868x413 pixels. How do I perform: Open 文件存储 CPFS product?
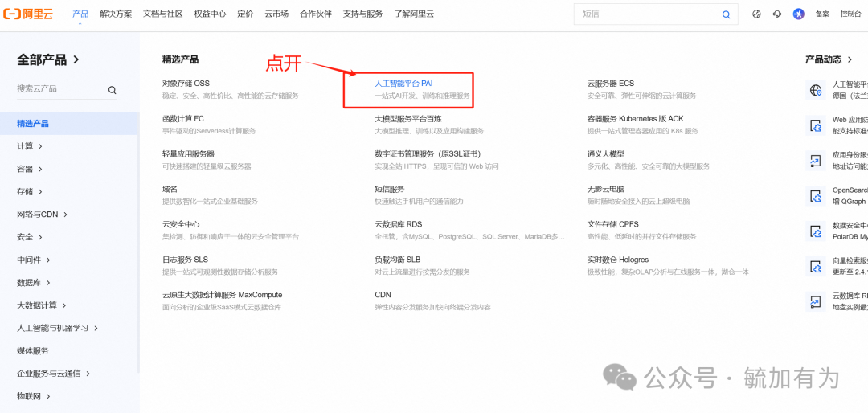(612, 224)
